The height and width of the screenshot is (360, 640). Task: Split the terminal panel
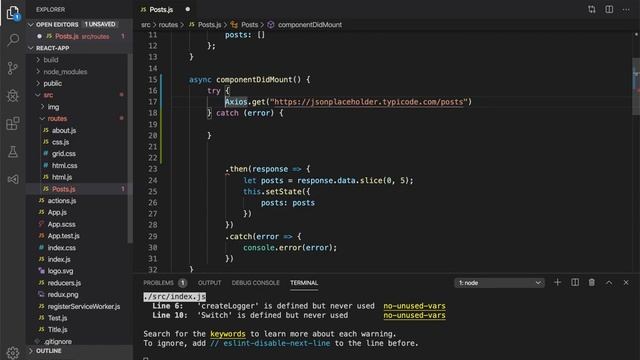click(575, 282)
